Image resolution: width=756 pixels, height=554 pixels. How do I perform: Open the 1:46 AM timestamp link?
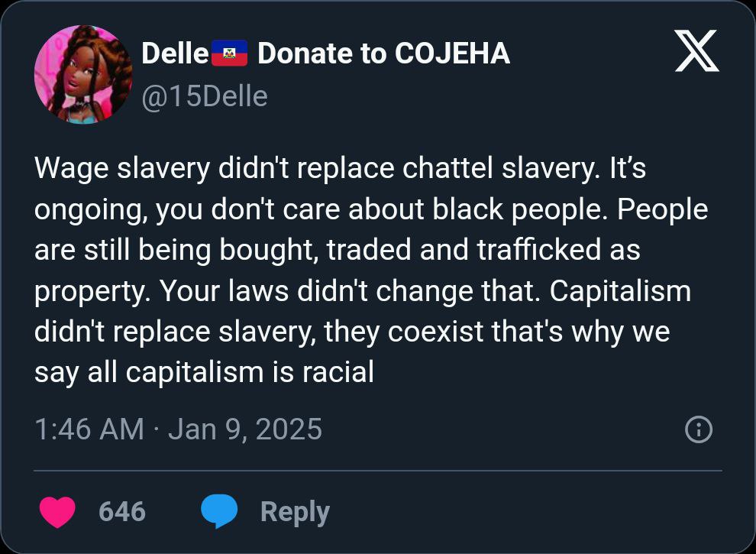point(89,429)
